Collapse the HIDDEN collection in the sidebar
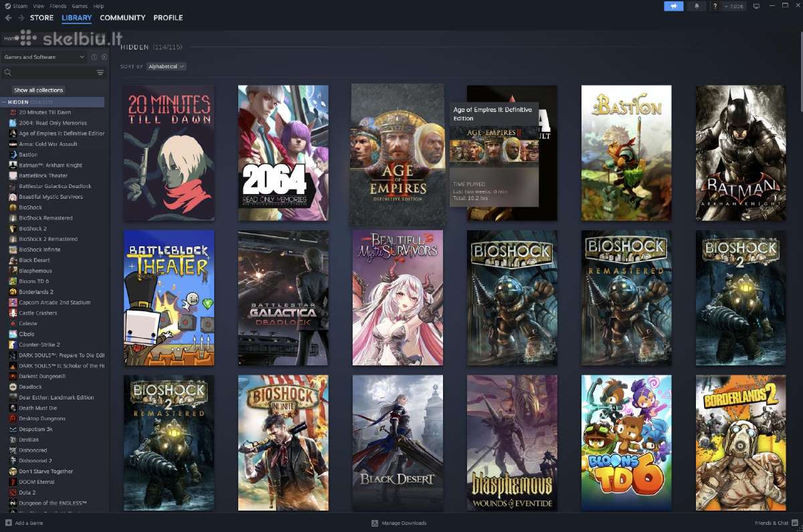The width and height of the screenshot is (803, 532). pos(5,102)
